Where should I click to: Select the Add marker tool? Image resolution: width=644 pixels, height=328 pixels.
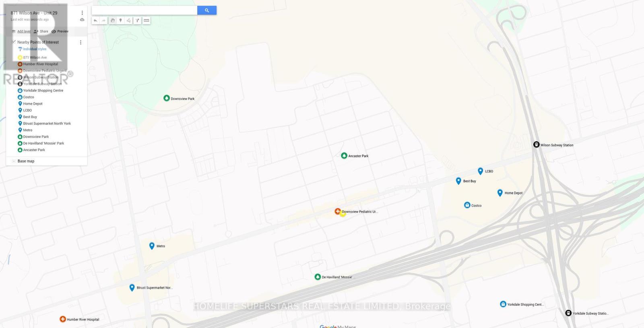tap(120, 21)
